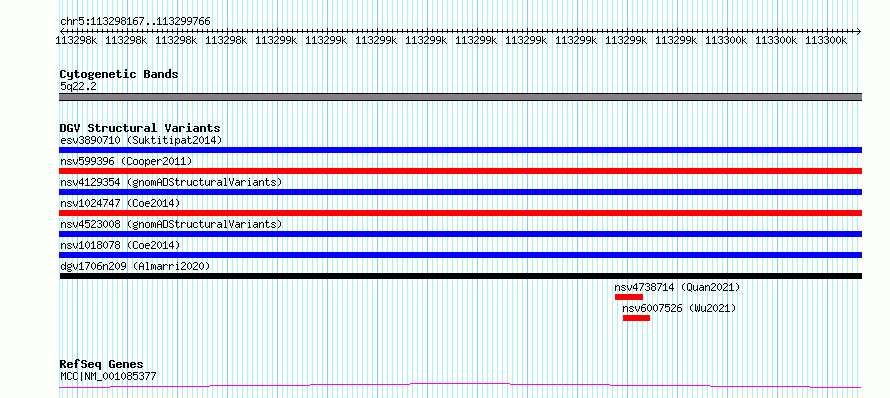Click the nsv6007526 (Wu2021) label
Image resolution: width=890 pixels, height=398 pixels.
679,308
